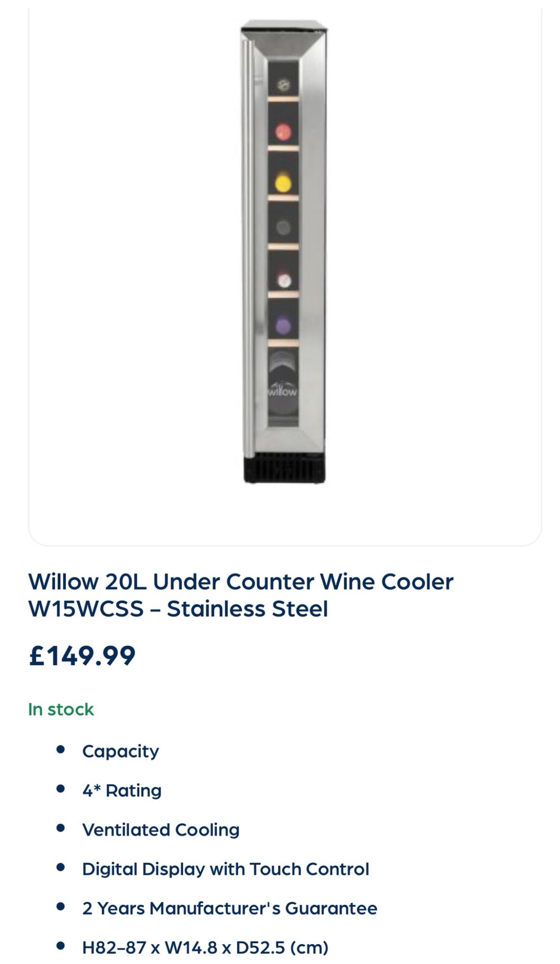
Task: Click the top bottle on the cooler's first shelf
Action: coord(283,85)
